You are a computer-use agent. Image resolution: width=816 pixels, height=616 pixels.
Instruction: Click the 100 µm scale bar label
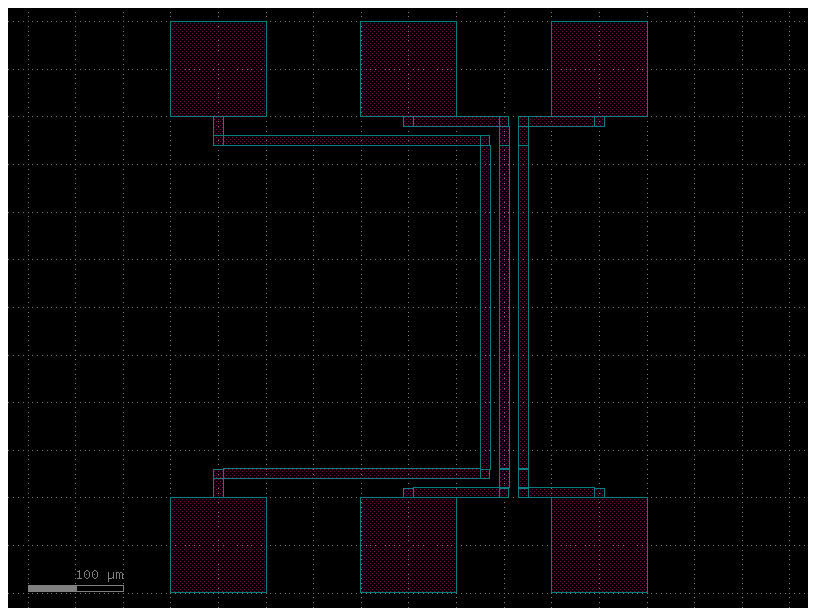[x=99, y=575]
